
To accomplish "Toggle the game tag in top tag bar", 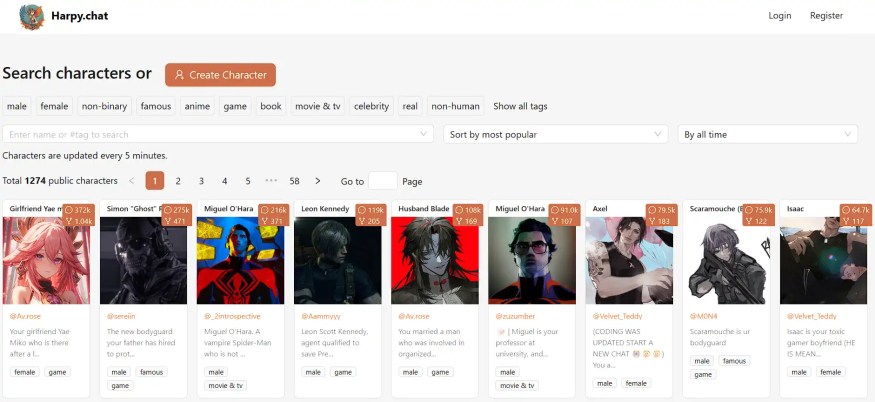I will click(x=235, y=106).
